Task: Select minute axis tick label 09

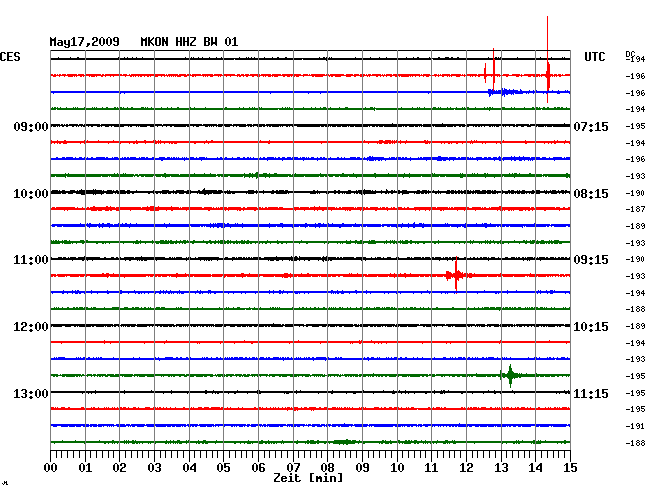Action: 362,467
